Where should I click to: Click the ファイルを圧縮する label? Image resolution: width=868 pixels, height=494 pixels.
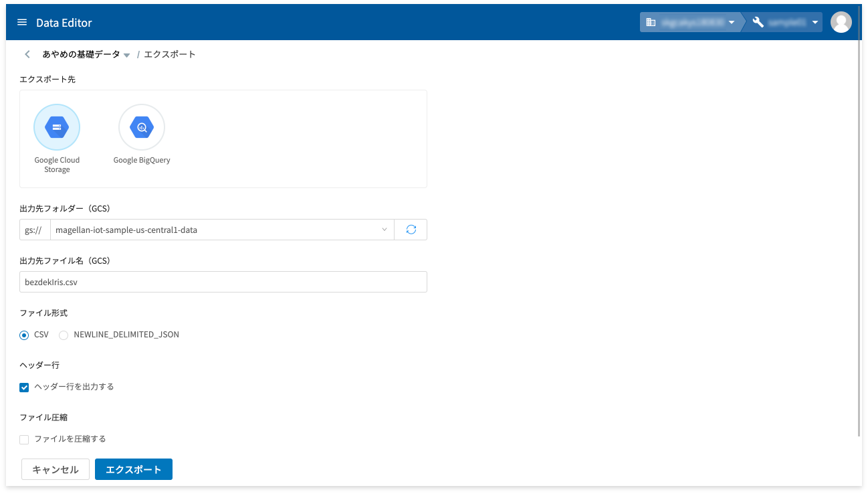click(x=70, y=439)
